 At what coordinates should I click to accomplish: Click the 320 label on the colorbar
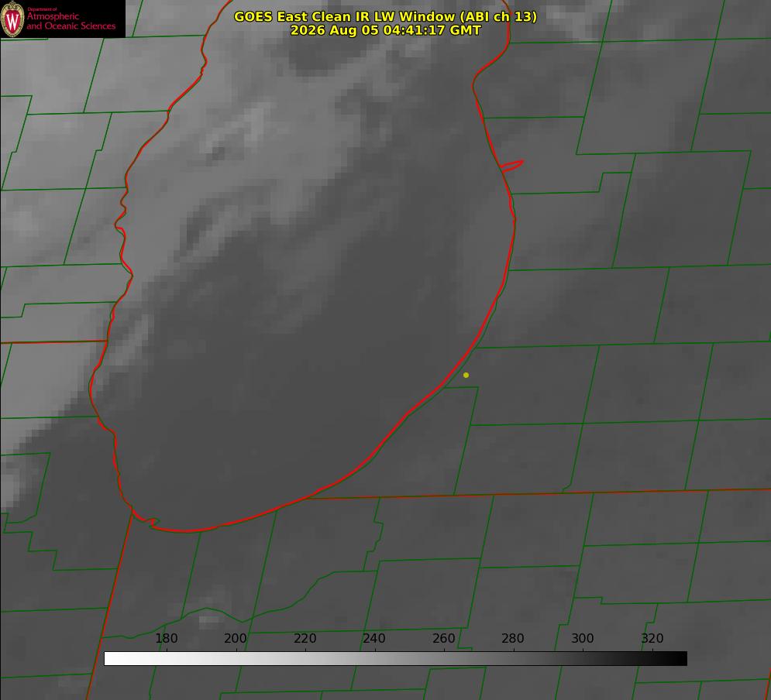point(652,638)
